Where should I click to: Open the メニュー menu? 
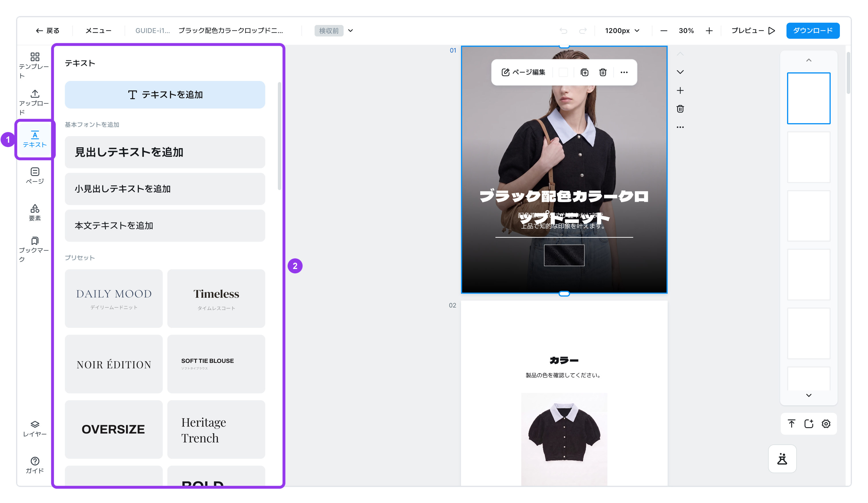(x=98, y=31)
